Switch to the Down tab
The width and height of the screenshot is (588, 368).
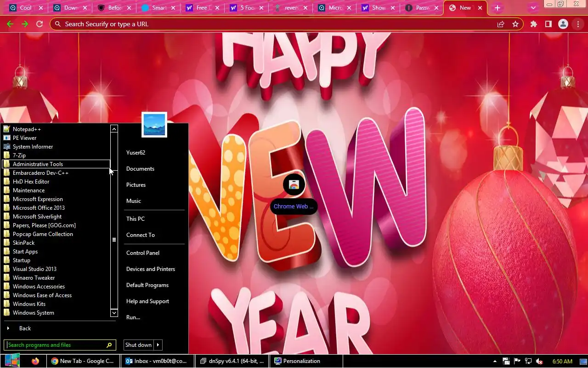(70, 8)
